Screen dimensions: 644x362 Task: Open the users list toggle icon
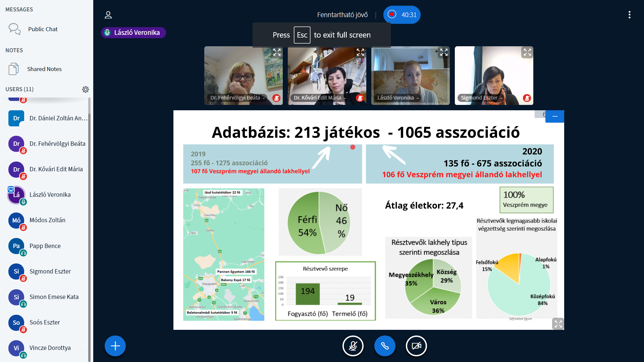point(108,15)
